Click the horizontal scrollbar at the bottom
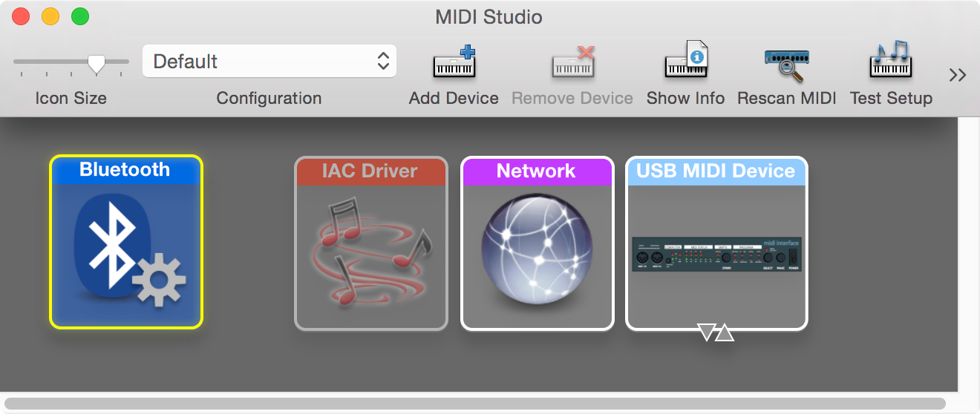980x414 pixels. (475, 404)
